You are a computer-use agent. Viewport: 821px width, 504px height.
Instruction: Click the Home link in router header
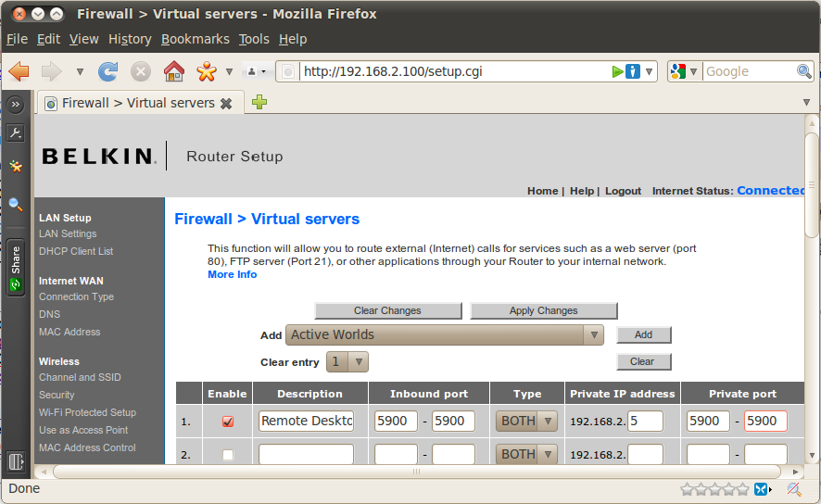pyautogui.click(x=542, y=191)
